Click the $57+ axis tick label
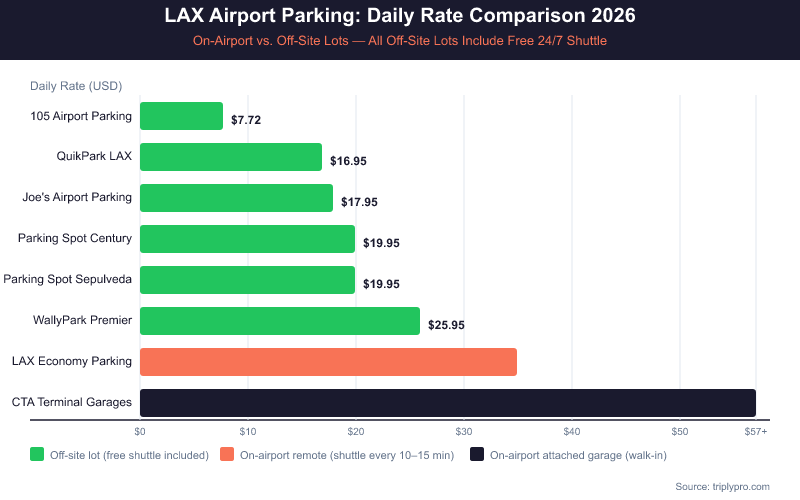Image resolution: width=800 pixels, height=500 pixels. pos(756,431)
